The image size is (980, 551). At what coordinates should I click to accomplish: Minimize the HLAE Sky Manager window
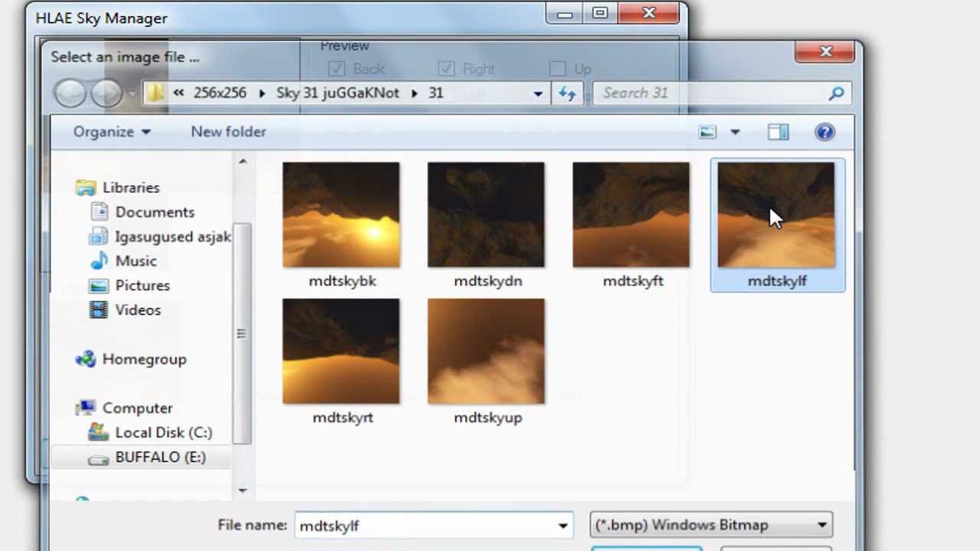coord(564,14)
